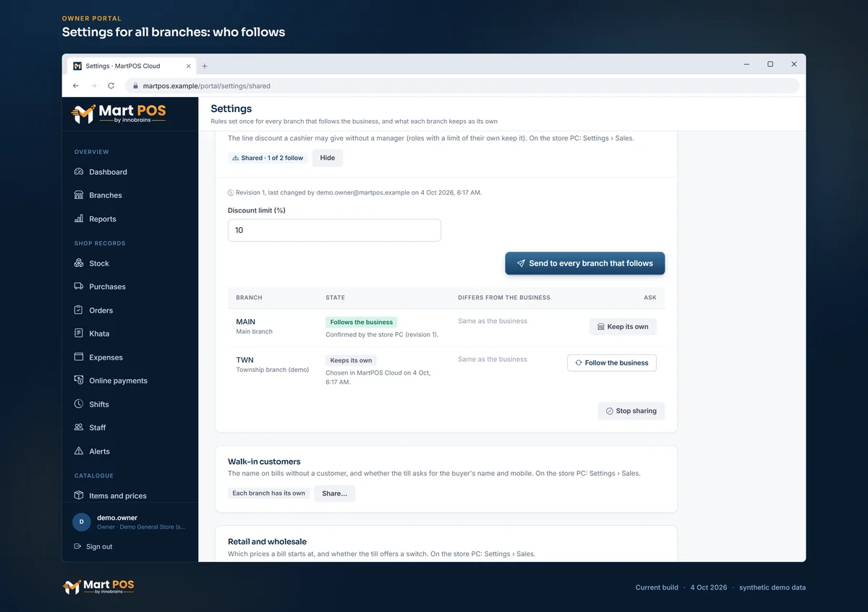
Task: Close the Settings · MartPOS Cloud tab
Action: [189, 66]
